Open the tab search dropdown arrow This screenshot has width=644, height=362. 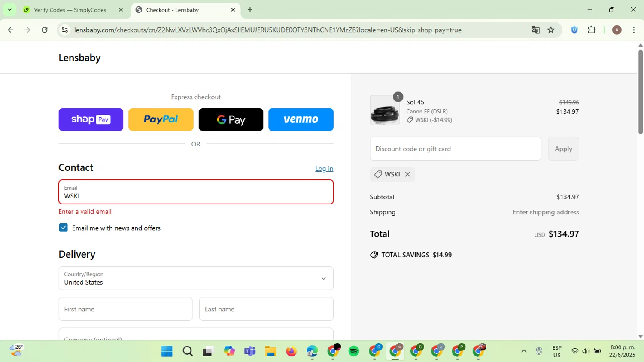[x=9, y=9]
